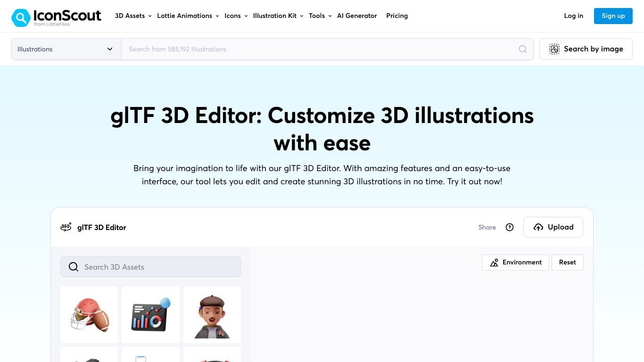This screenshot has height=362, width=644.
Task: Click the Share link in editor
Action: [487, 227]
